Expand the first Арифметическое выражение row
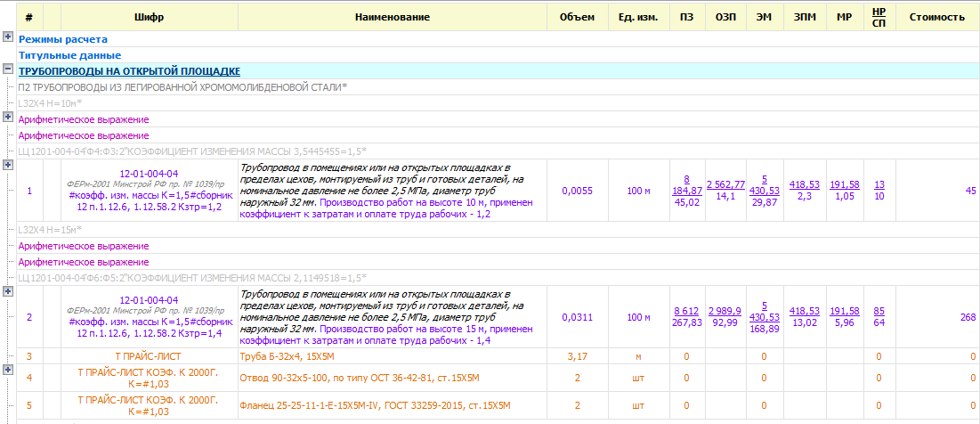This screenshot has width=980, height=424. pos(8,117)
